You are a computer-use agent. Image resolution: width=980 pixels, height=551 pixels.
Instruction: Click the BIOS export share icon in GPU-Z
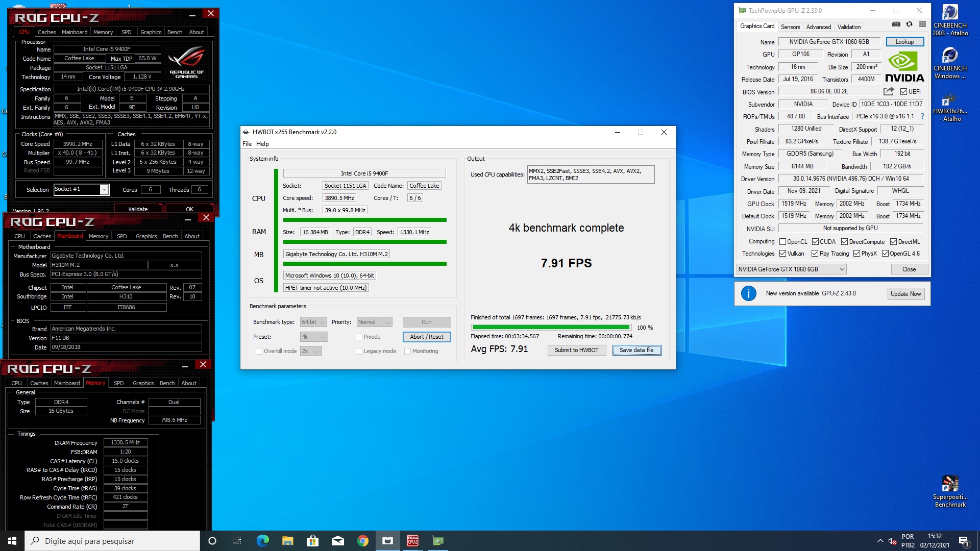pos(889,91)
